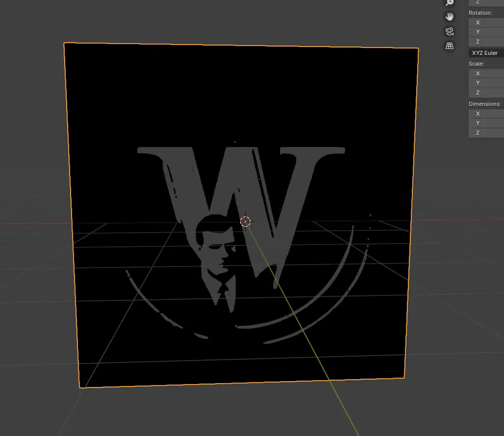504x436 pixels.
Task: Switch perspective/orthographic with the grid icon
Action: 449,46
